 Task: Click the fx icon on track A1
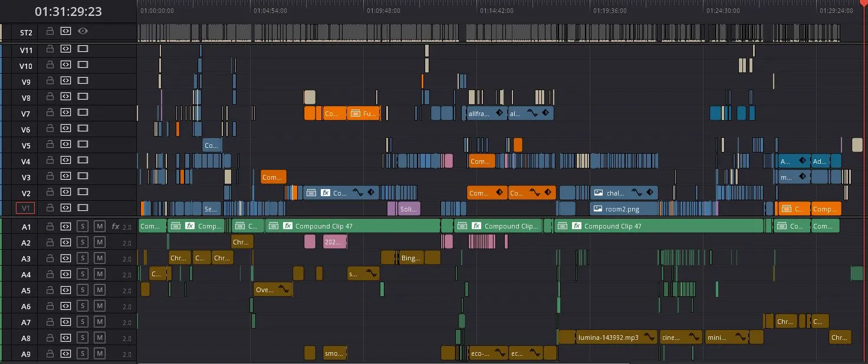point(116,226)
